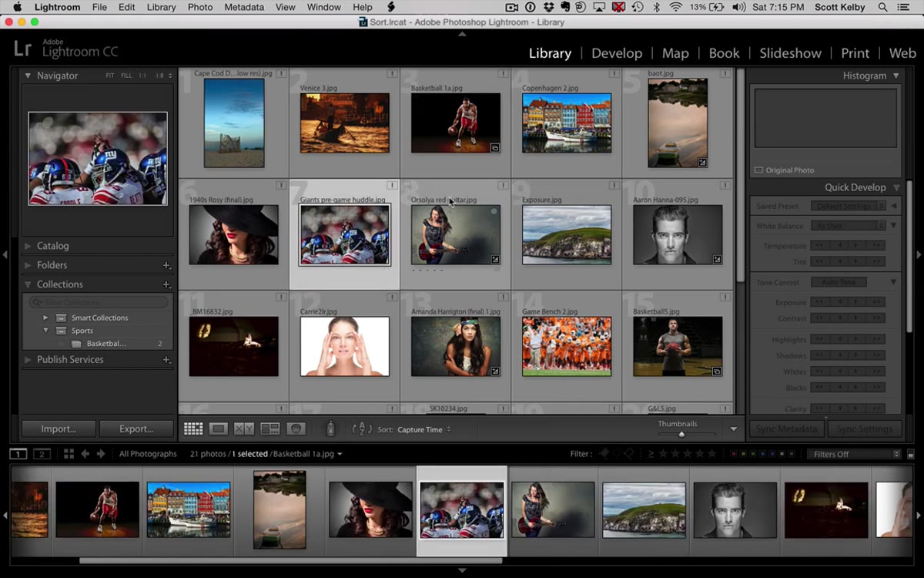Click the Export button
924x578 pixels.
(136, 428)
